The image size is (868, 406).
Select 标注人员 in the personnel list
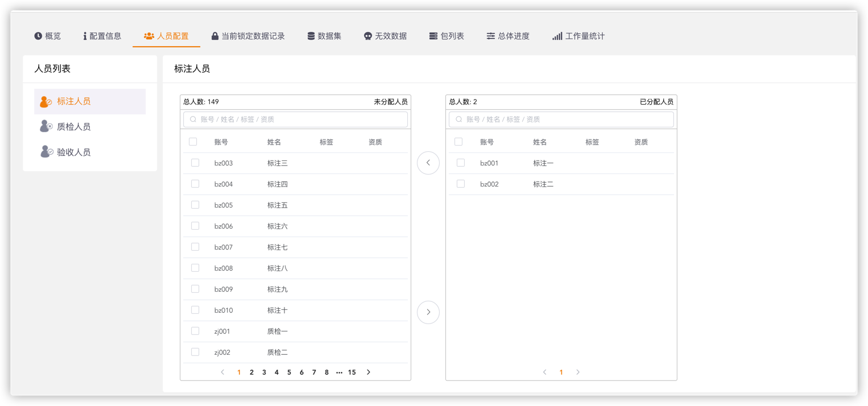coord(90,101)
